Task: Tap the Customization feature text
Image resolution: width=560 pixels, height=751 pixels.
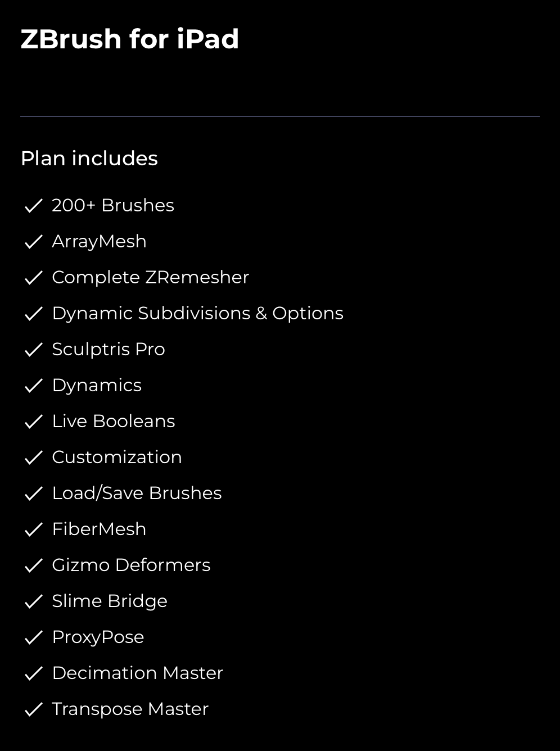Action: tap(117, 457)
